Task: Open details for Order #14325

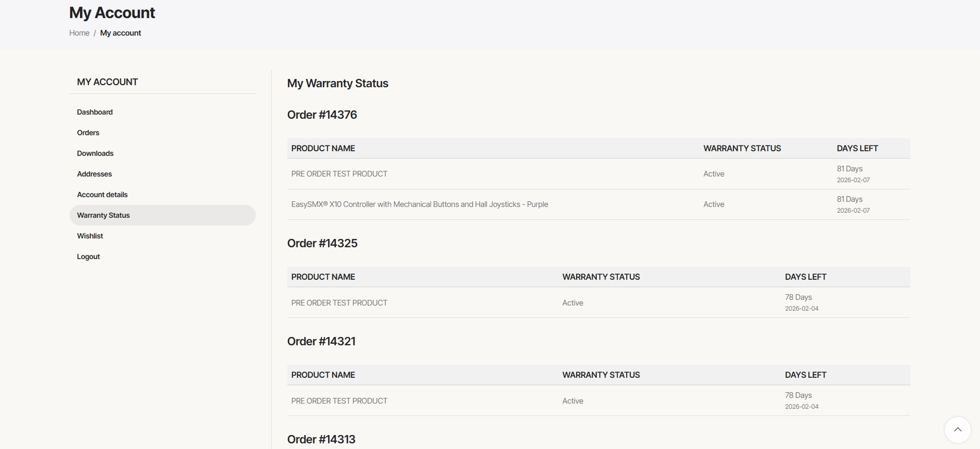Action: pyautogui.click(x=322, y=243)
